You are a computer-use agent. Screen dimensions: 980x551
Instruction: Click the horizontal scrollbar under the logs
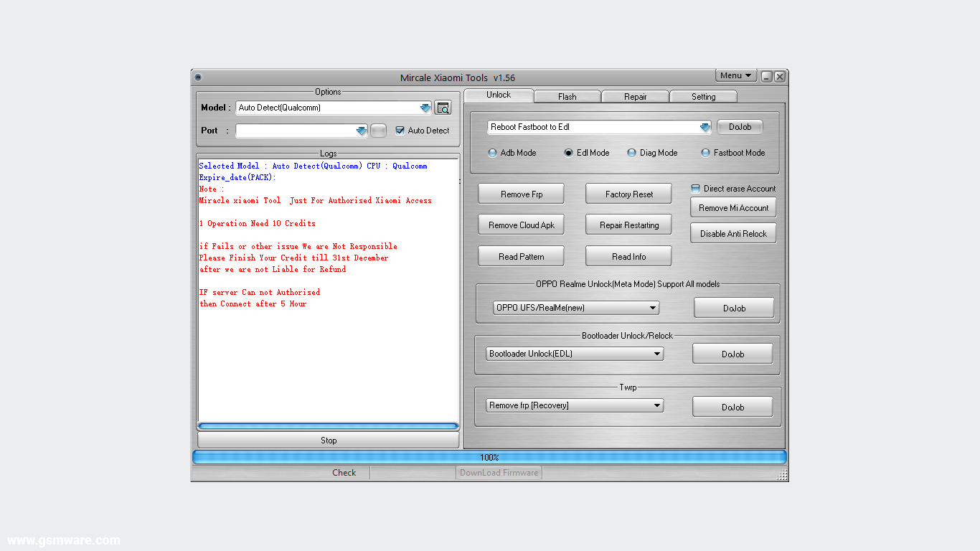328,426
